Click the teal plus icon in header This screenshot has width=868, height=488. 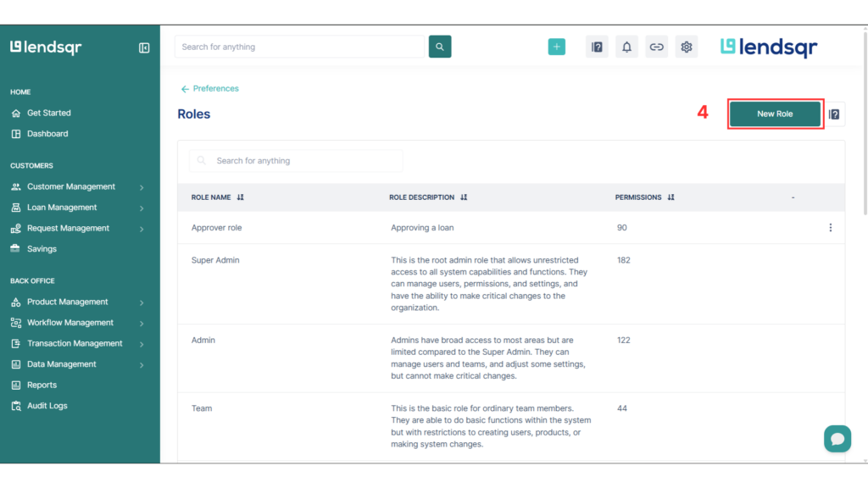557,47
